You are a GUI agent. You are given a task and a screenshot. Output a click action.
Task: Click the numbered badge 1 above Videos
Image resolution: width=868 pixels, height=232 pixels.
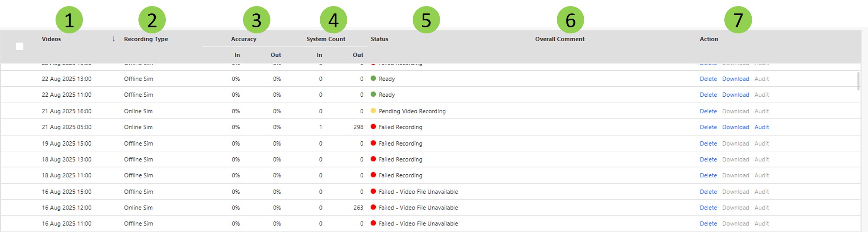click(69, 20)
